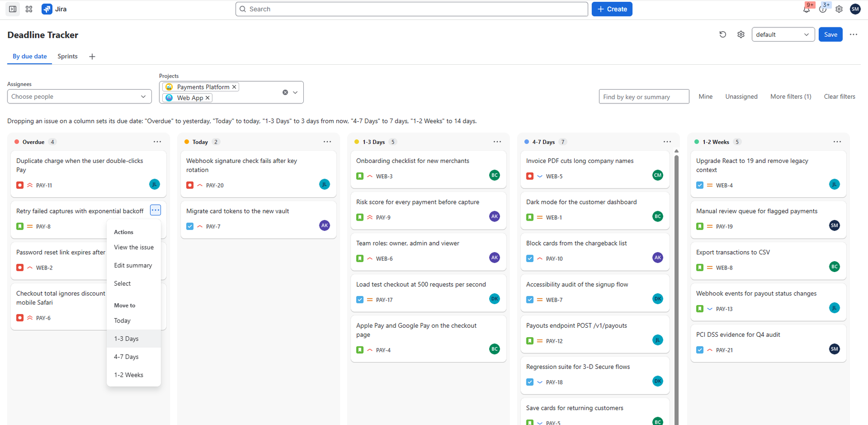Open 4-7 Days column options menu
The image size is (868, 425).
tap(667, 142)
